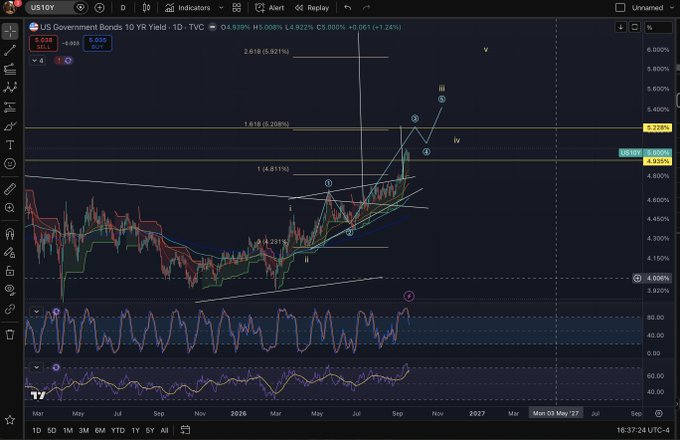Undo the last chart action
Image resolution: width=680 pixels, height=440 pixels.
[347, 8]
